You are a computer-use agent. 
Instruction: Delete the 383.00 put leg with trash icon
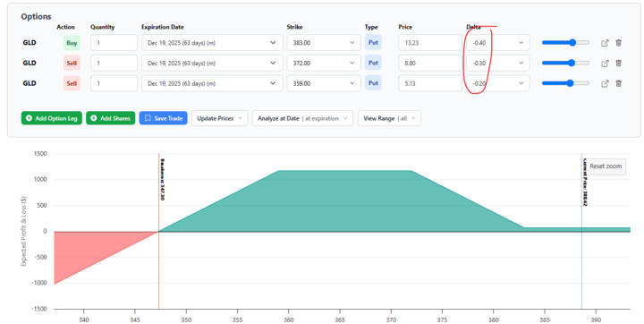(x=619, y=43)
